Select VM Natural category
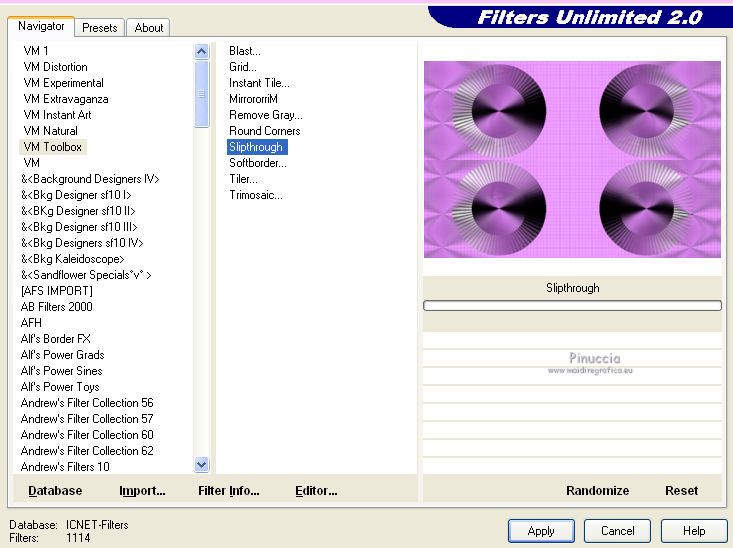Viewport: 733px width, 548px height. point(50,131)
